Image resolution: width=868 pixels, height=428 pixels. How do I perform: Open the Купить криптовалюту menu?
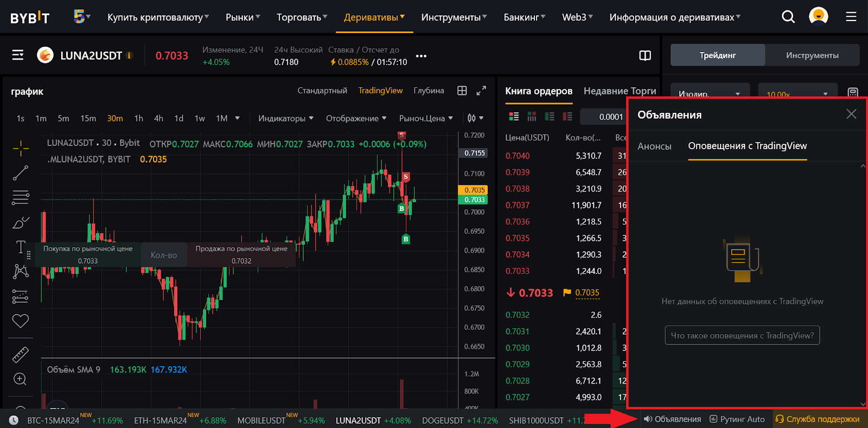pyautogui.click(x=158, y=17)
